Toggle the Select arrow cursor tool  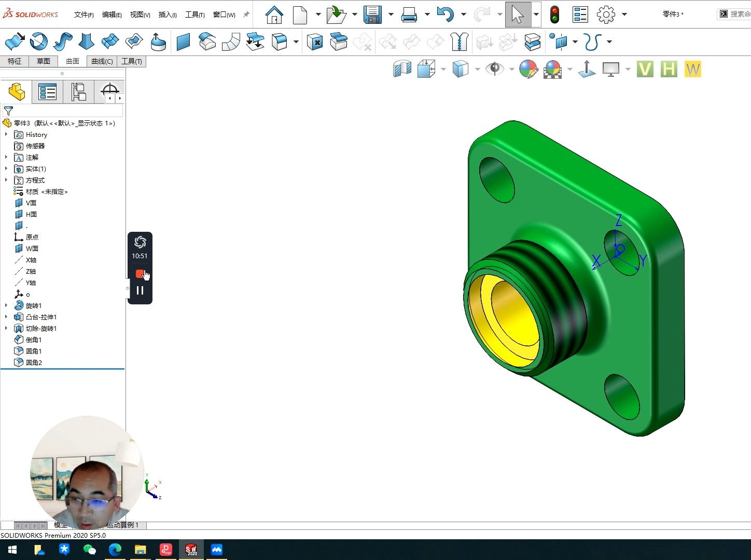coord(518,15)
